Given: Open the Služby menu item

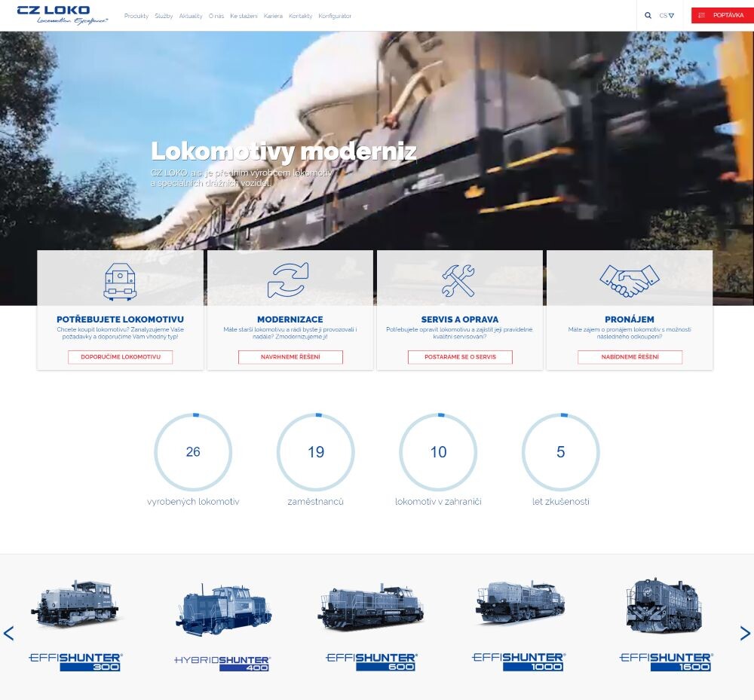Looking at the screenshot, I should pyautogui.click(x=164, y=16).
